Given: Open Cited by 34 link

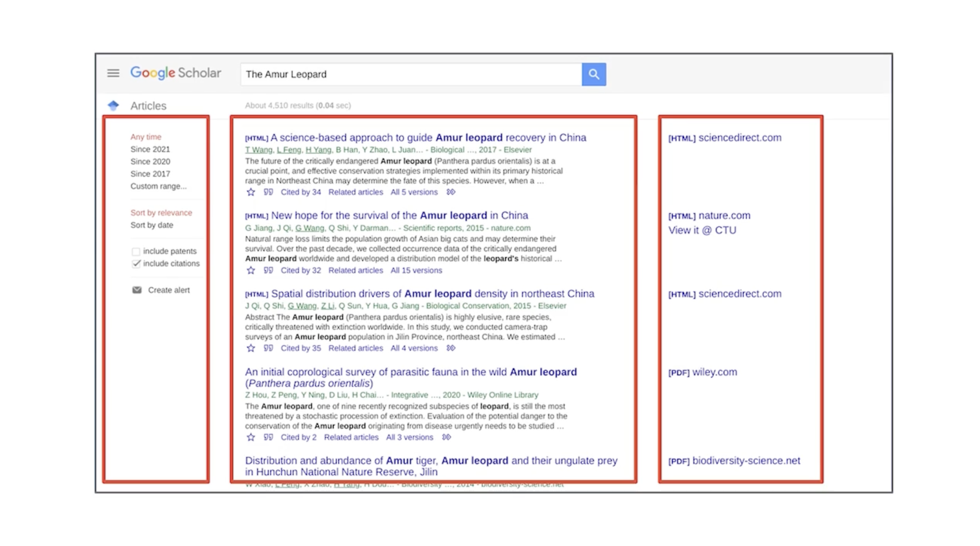Looking at the screenshot, I should point(300,192).
